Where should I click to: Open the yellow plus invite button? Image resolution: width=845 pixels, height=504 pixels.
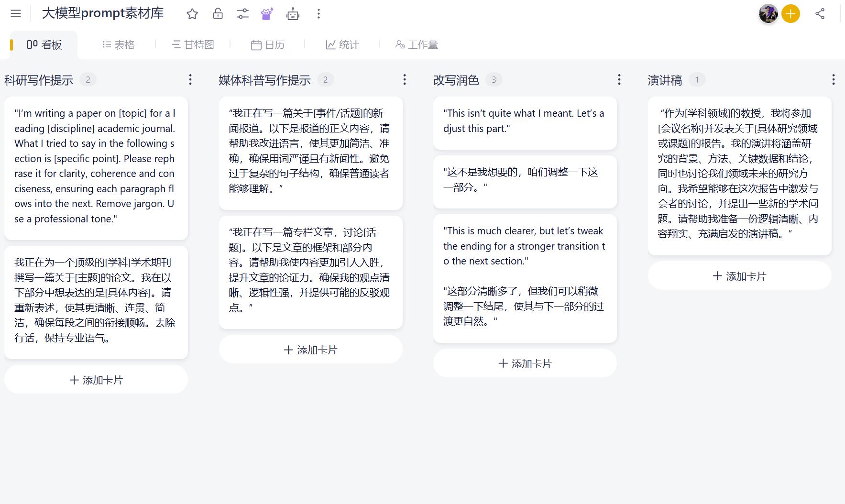(x=790, y=14)
